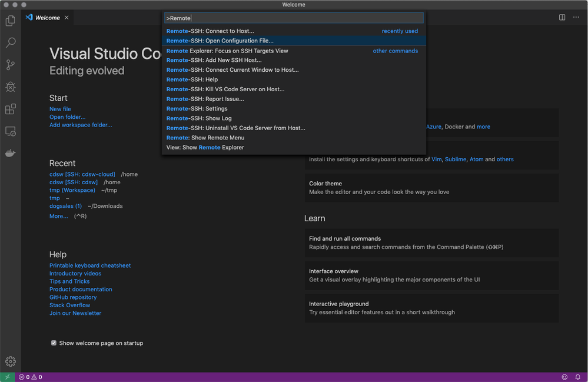588x382 pixels.
Task: Open Find and run all commands card
Action: click(x=431, y=243)
